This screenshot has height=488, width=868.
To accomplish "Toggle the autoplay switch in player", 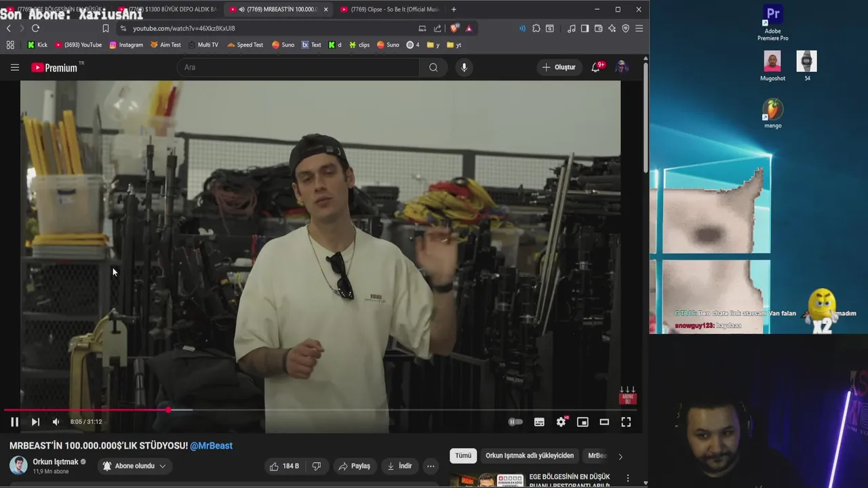I will tap(515, 422).
